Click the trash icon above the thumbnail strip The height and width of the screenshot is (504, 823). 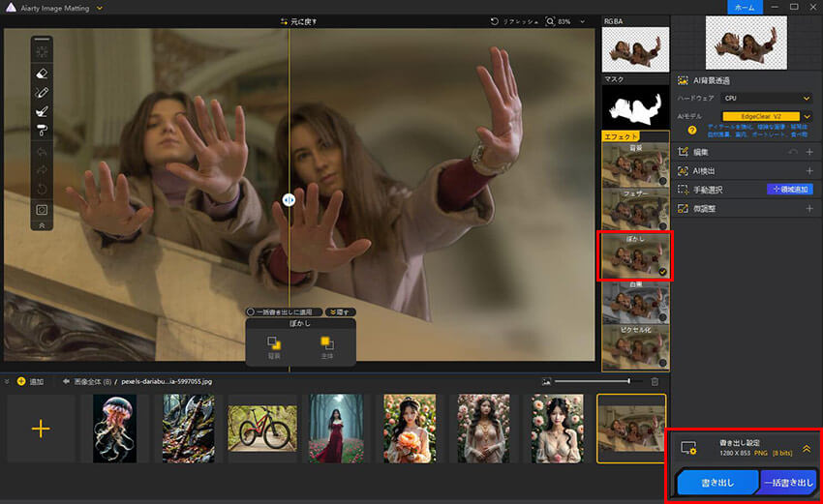pos(655,382)
